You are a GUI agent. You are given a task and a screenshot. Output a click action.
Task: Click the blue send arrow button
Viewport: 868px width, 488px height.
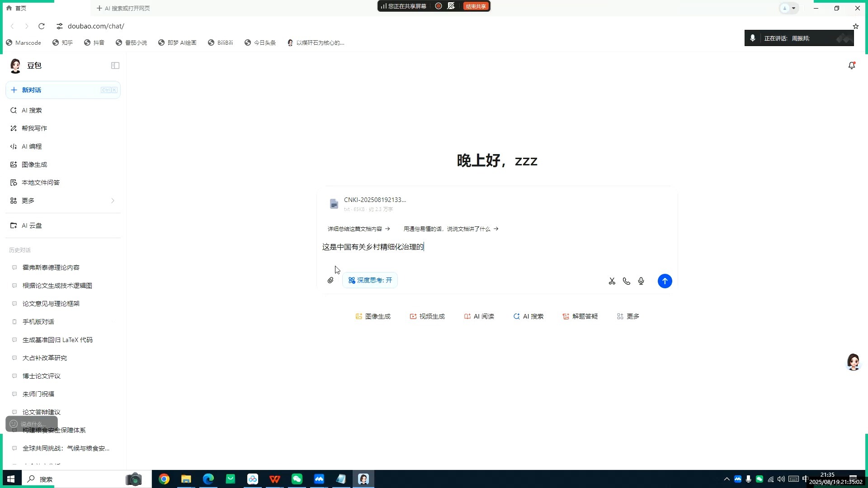(665, 281)
